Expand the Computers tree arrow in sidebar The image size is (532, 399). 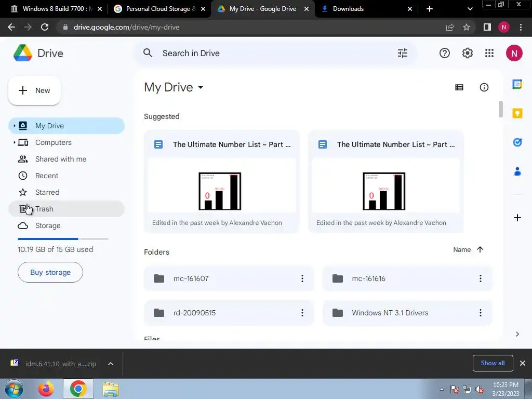(14, 142)
